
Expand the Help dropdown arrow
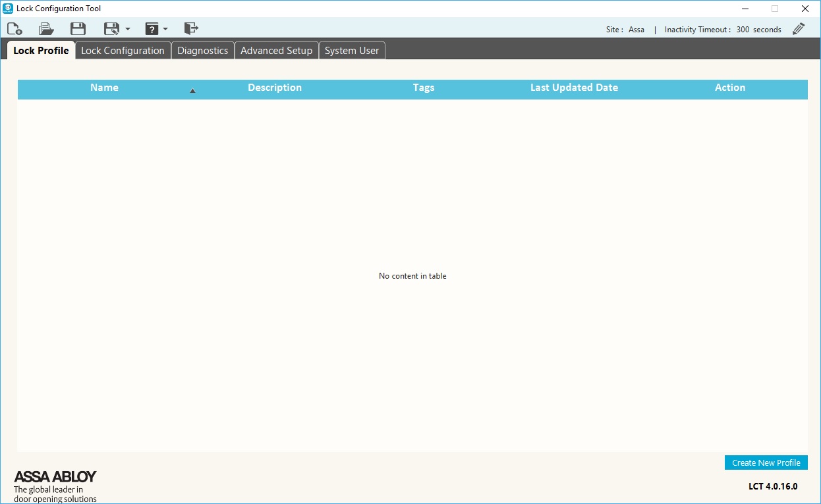pos(165,29)
